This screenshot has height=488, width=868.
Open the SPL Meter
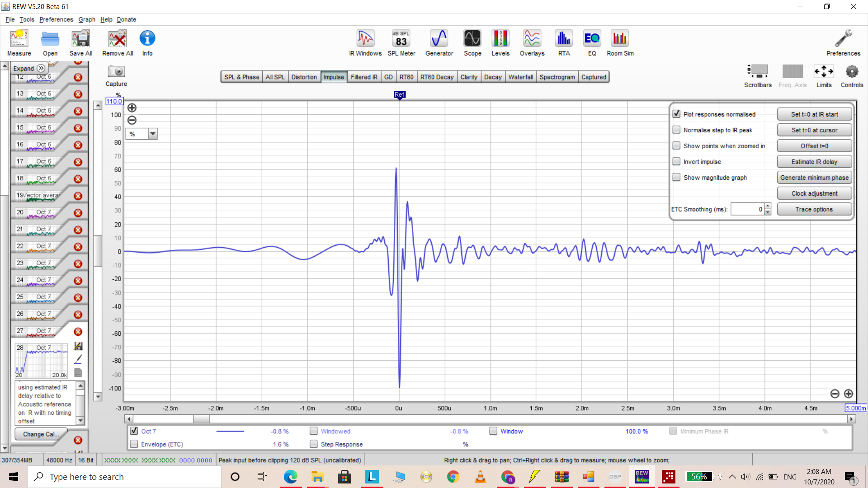401,43
